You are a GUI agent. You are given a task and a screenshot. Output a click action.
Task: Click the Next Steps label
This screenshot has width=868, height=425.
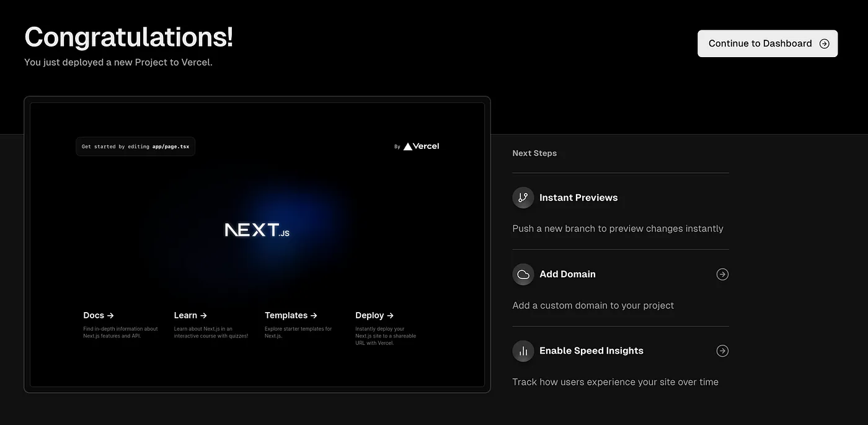coord(534,153)
